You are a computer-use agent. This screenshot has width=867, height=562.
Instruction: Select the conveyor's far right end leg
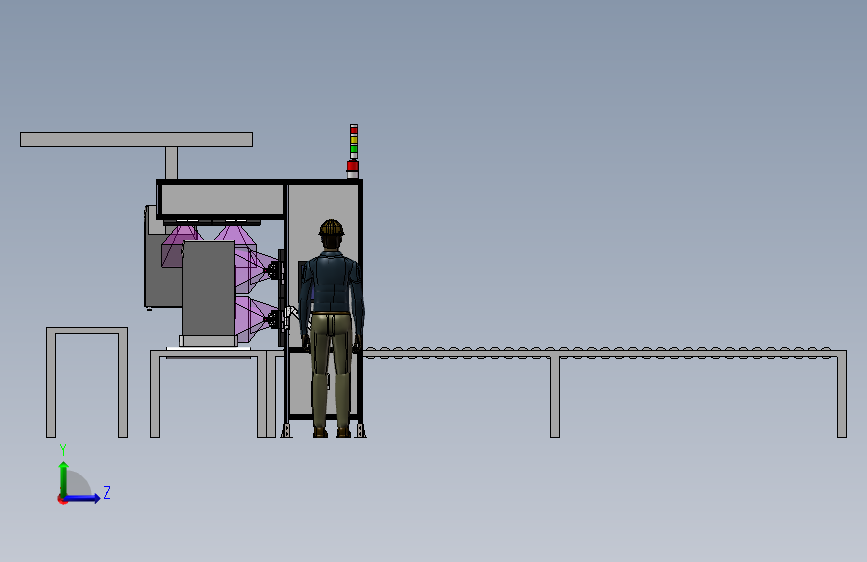coord(842,394)
